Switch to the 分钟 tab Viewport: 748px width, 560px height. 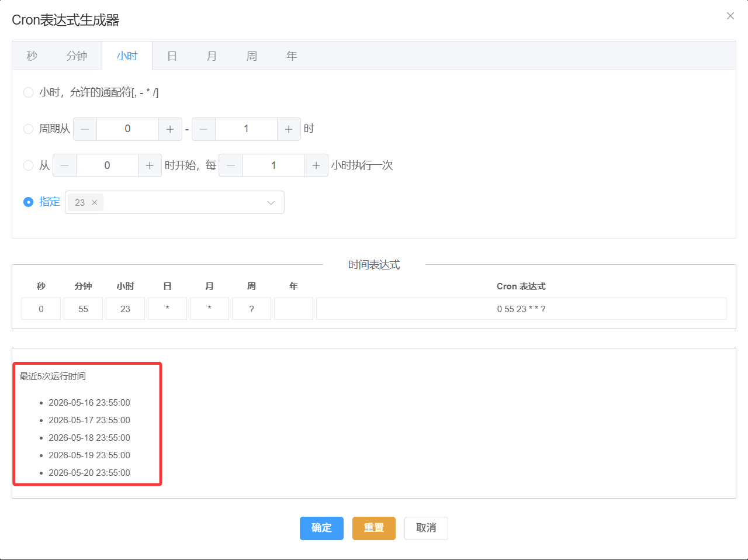coord(77,56)
